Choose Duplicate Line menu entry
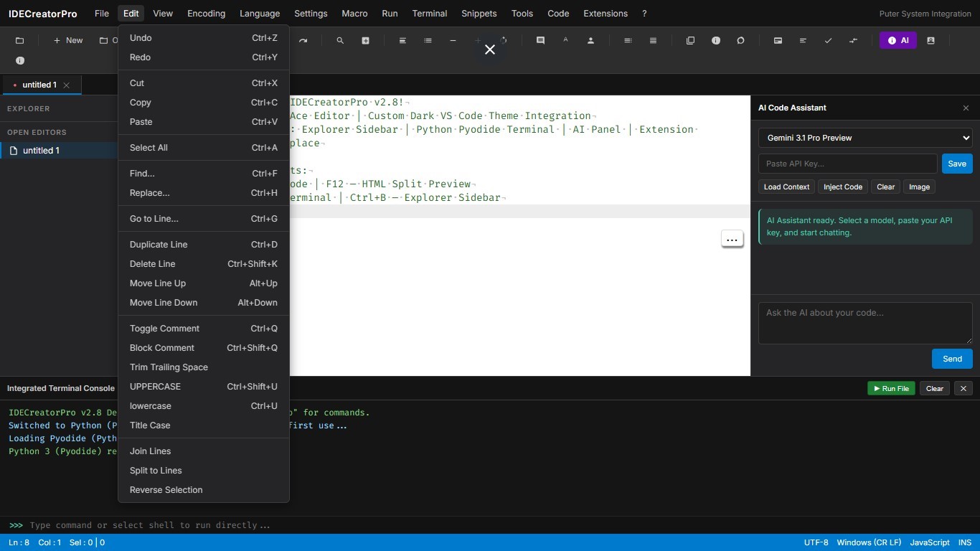Image resolution: width=980 pixels, height=551 pixels. tap(204, 245)
